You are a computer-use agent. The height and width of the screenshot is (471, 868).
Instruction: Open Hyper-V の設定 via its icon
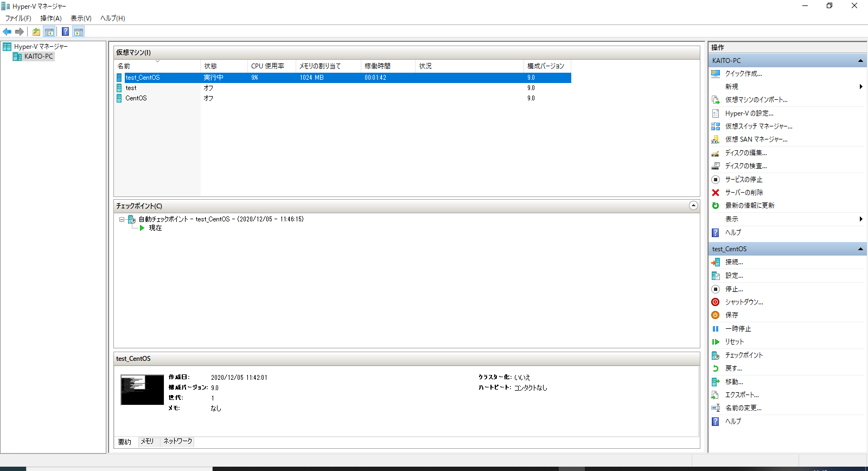coord(716,113)
